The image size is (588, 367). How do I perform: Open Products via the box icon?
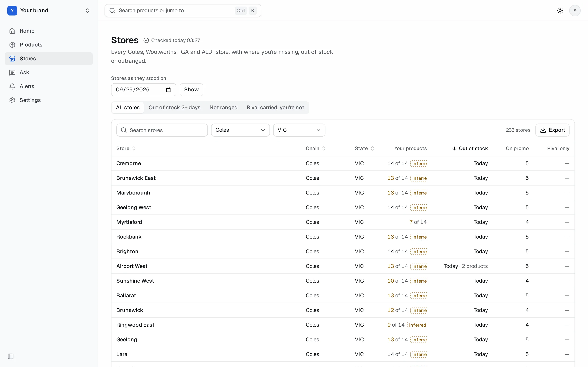pyautogui.click(x=12, y=45)
